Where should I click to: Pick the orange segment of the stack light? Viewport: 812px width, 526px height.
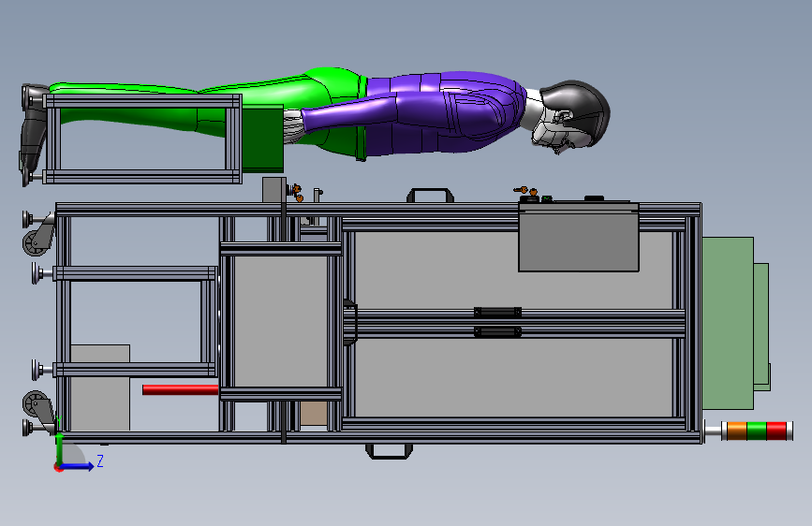pos(737,431)
